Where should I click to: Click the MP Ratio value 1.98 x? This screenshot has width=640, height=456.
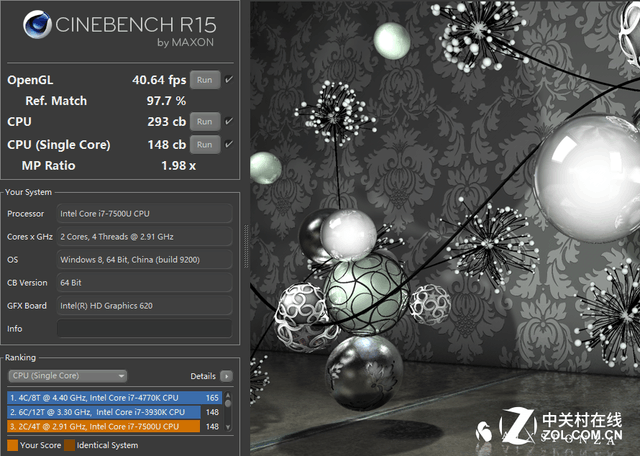tap(178, 165)
